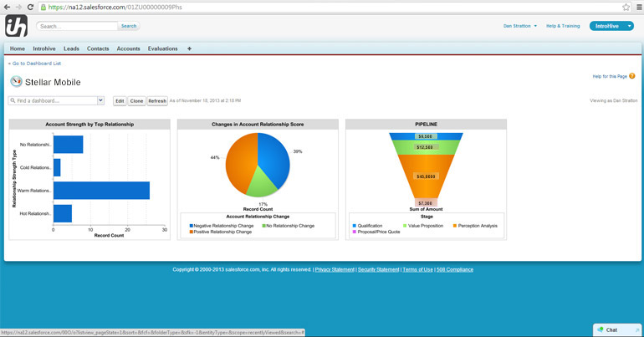
Task: Click the Perception Analysis legend swatch
Action: click(x=455, y=226)
